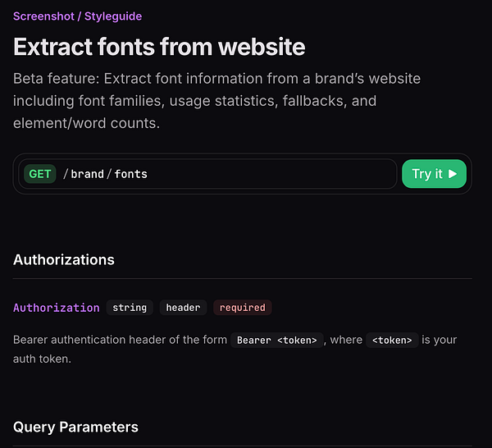Click the Authorization parameter name
Image resolution: width=492 pixels, height=448 pixels.
tap(56, 308)
